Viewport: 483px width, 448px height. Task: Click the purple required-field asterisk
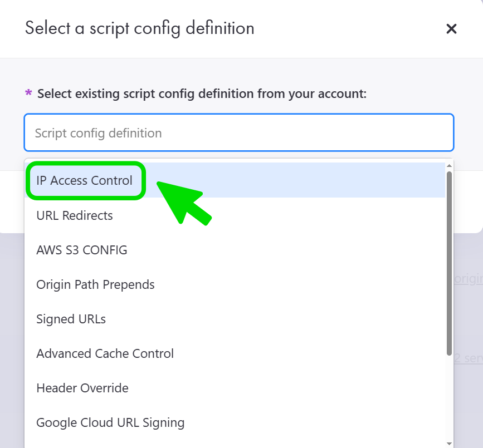click(28, 93)
